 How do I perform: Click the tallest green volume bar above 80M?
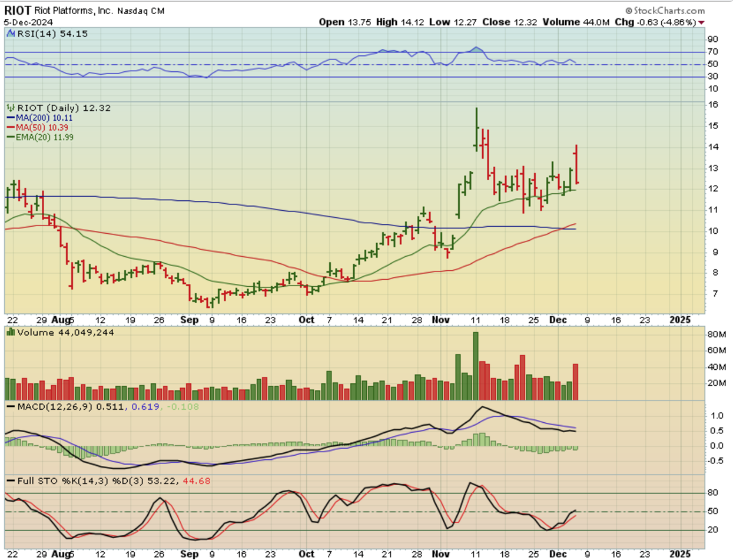476,366
